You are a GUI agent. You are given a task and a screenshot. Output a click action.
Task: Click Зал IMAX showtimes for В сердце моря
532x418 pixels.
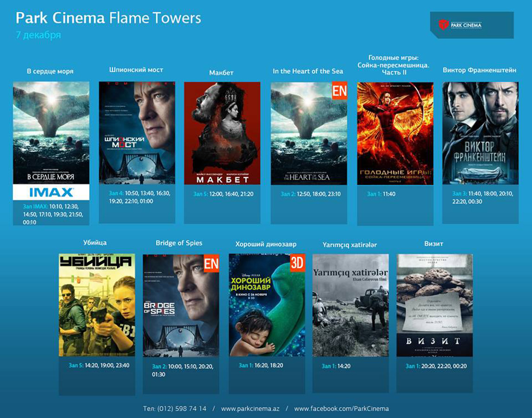53,214
